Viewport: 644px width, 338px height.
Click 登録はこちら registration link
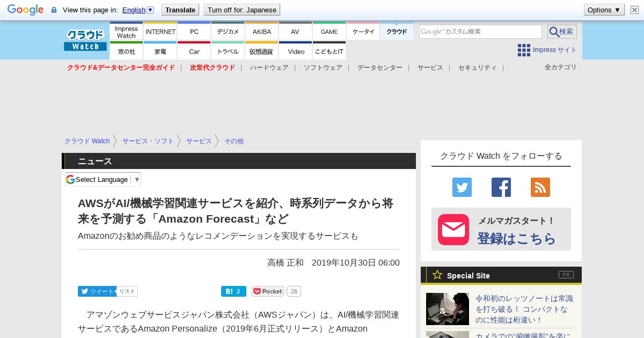(517, 239)
